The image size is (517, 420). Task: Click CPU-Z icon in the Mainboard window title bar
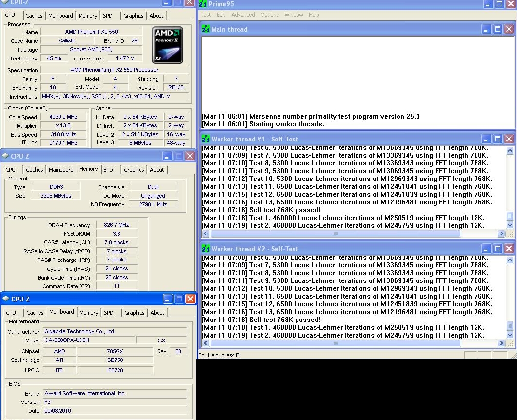click(x=6, y=299)
